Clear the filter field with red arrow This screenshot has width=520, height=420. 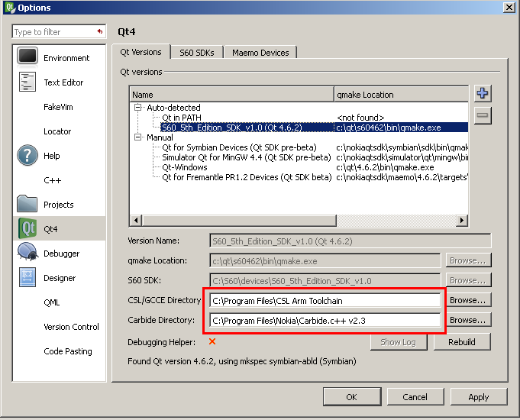(100, 31)
